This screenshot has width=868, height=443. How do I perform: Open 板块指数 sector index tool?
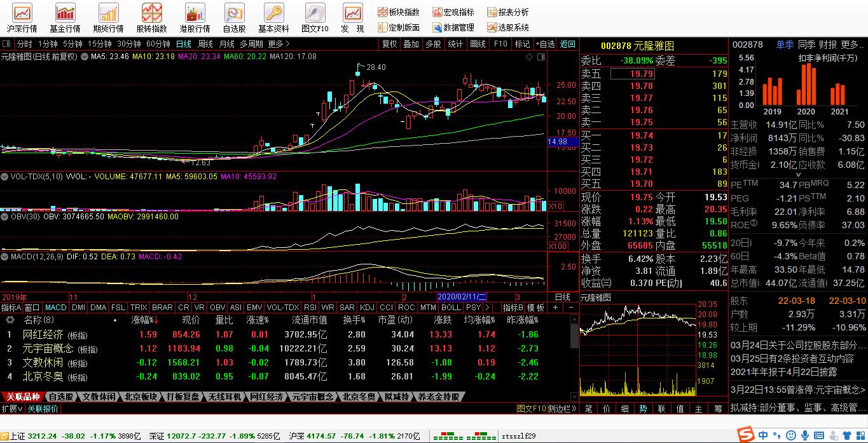tap(398, 12)
